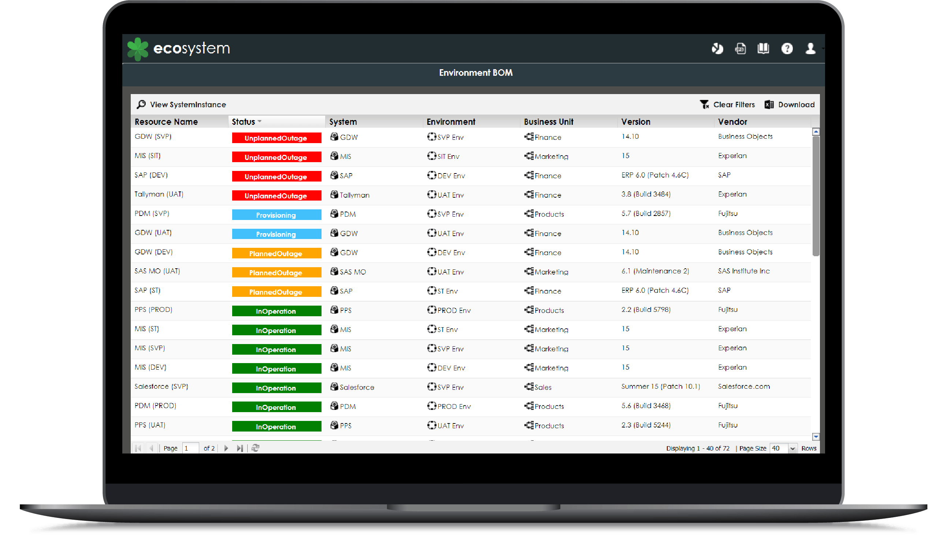Select the PDM (PROD) resource name
This screenshot has width=947, height=560.
(x=156, y=406)
